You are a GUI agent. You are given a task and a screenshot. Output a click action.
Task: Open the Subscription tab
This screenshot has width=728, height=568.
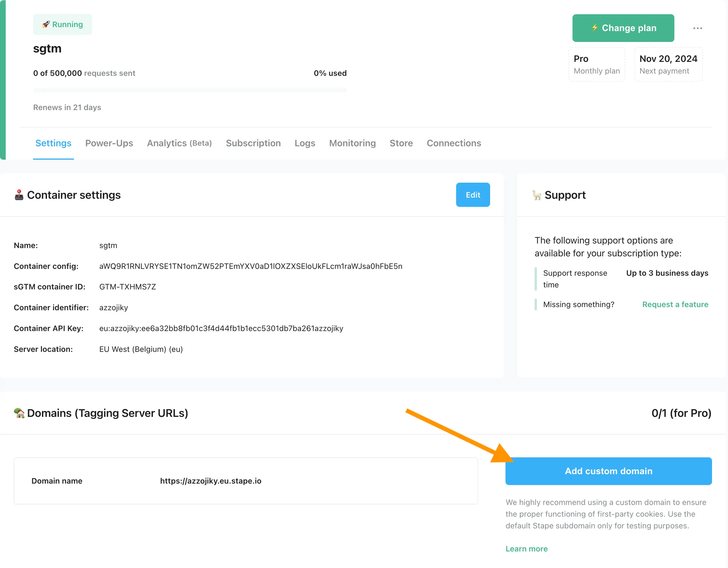tap(253, 143)
